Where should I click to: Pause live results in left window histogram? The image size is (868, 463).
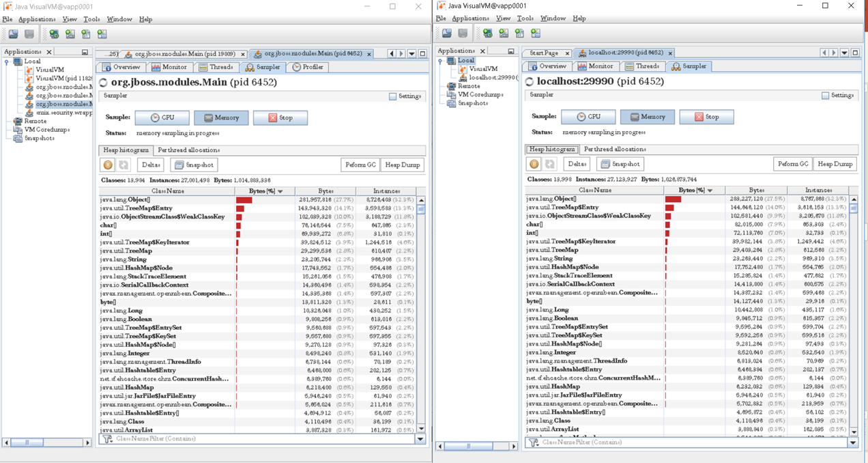(108, 165)
